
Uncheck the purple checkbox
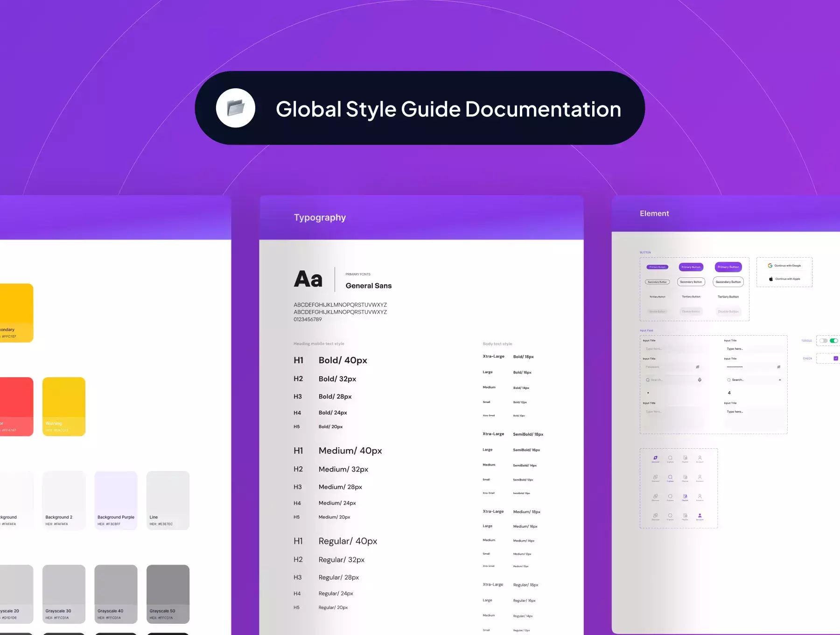[836, 359]
